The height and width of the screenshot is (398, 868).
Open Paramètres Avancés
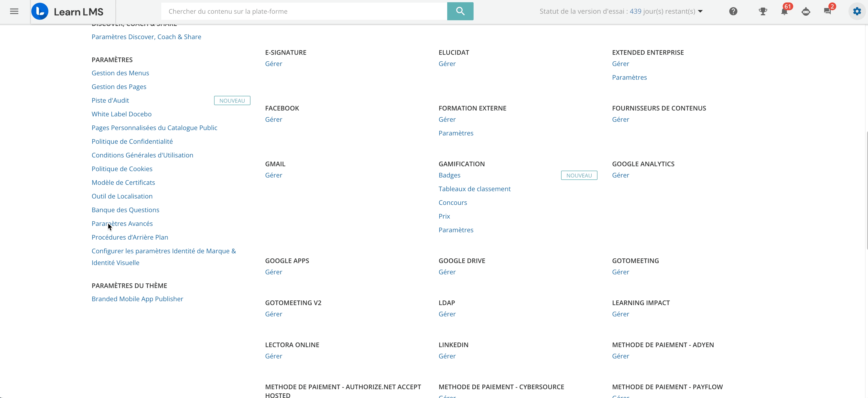[x=122, y=224]
